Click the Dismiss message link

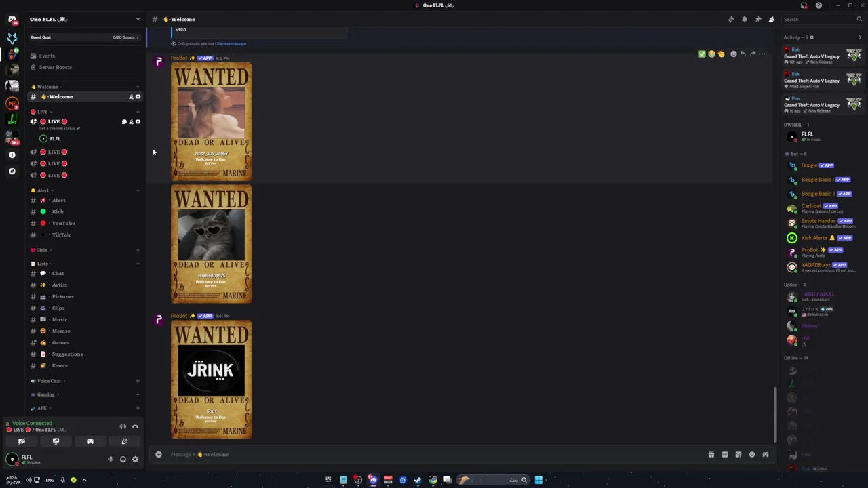click(231, 43)
